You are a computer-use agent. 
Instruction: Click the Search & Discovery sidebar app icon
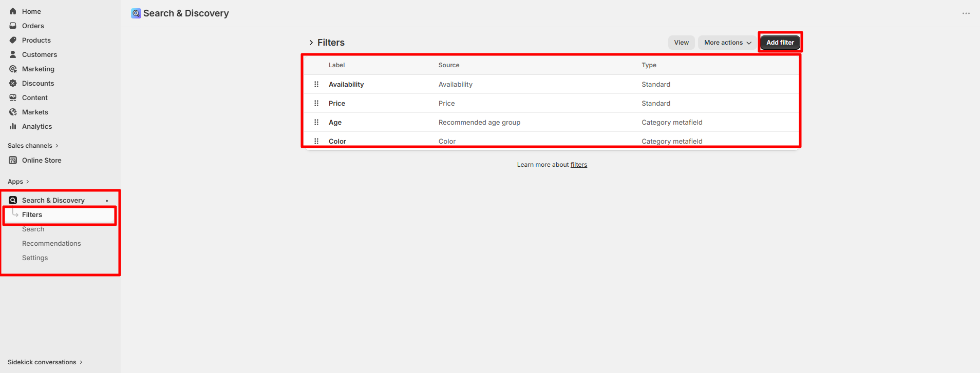point(13,200)
